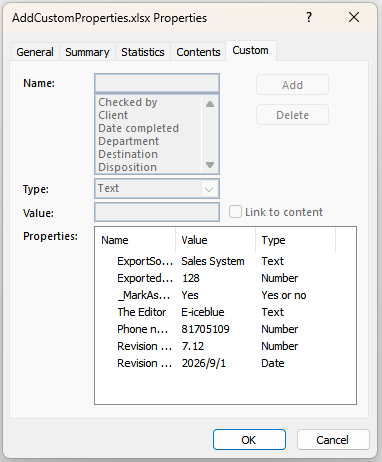Image resolution: width=382 pixels, height=462 pixels.
Task: Click the Name column header
Action: click(135, 240)
